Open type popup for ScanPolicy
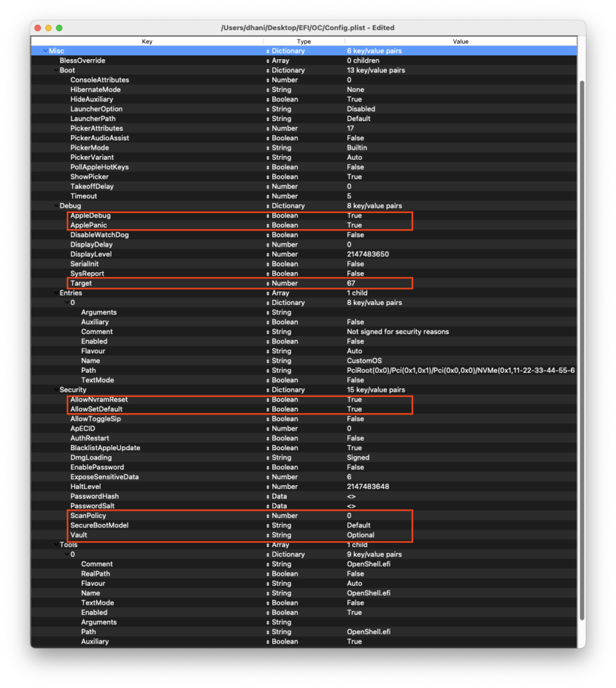Screen dimensions: 616x688 click(268, 515)
